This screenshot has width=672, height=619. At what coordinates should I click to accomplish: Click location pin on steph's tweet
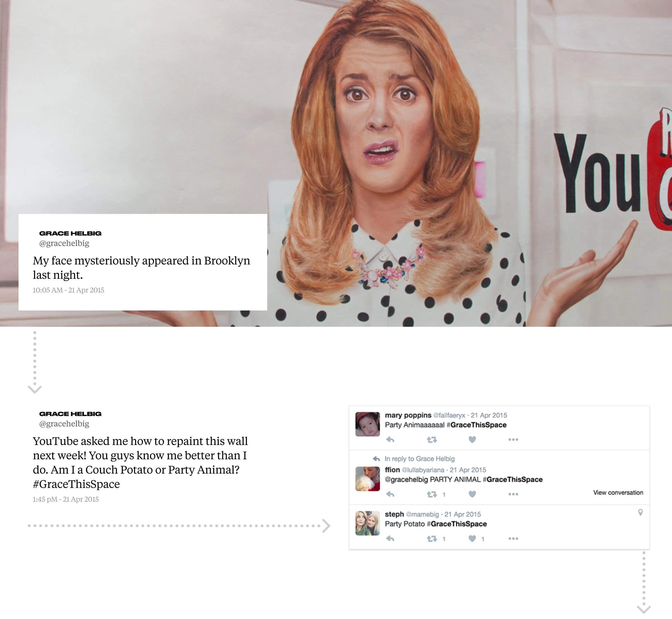pyautogui.click(x=640, y=513)
